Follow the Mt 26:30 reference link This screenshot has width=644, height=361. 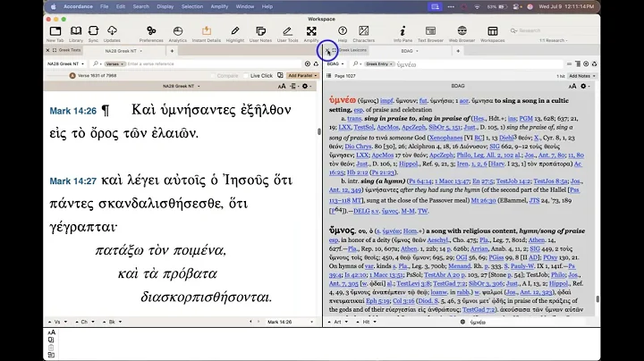coord(483,200)
